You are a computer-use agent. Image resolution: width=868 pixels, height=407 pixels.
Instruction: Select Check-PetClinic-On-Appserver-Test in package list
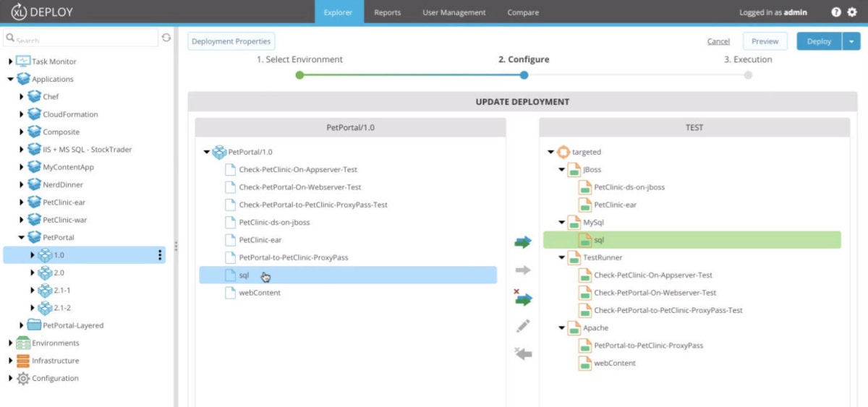pyautogui.click(x=298, y=169)
